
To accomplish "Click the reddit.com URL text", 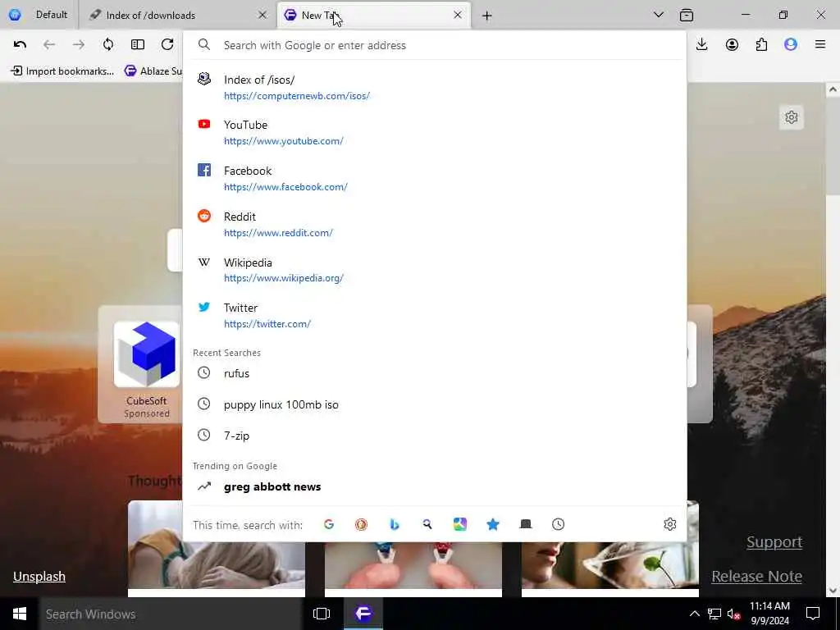I will (278, 233).
